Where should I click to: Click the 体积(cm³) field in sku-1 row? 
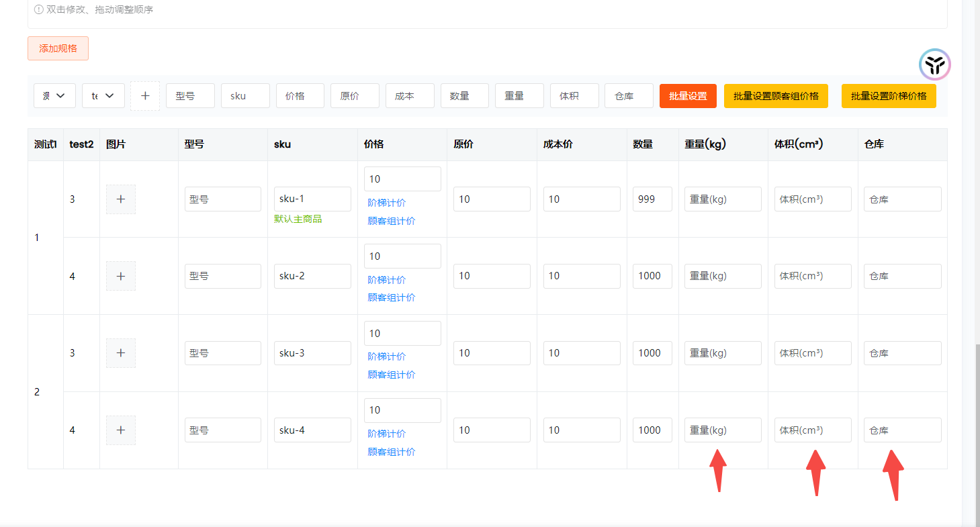(813, 199)
